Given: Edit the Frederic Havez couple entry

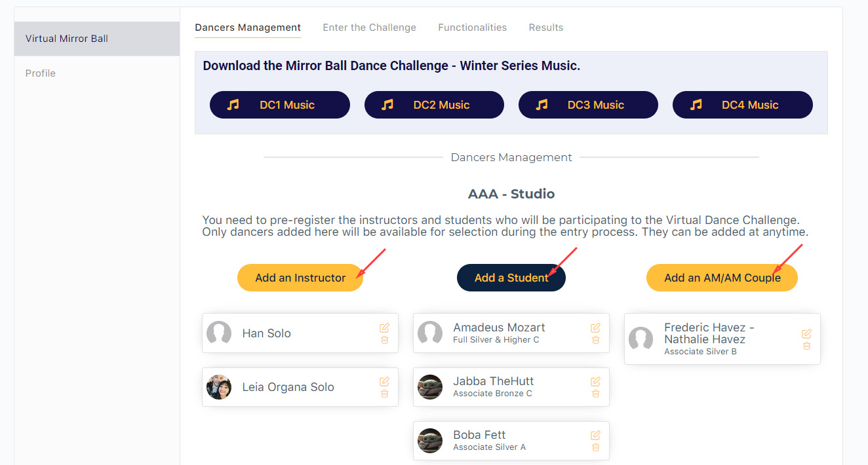Looking at the screenshot, I should (806, 333).
